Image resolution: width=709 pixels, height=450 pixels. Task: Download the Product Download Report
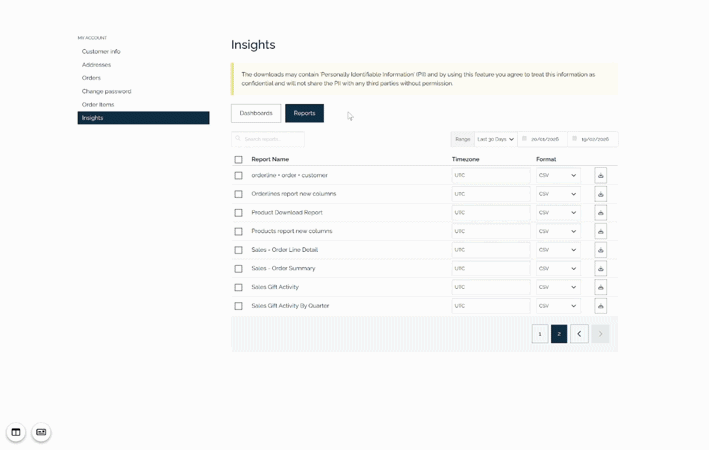coord(600,213)
